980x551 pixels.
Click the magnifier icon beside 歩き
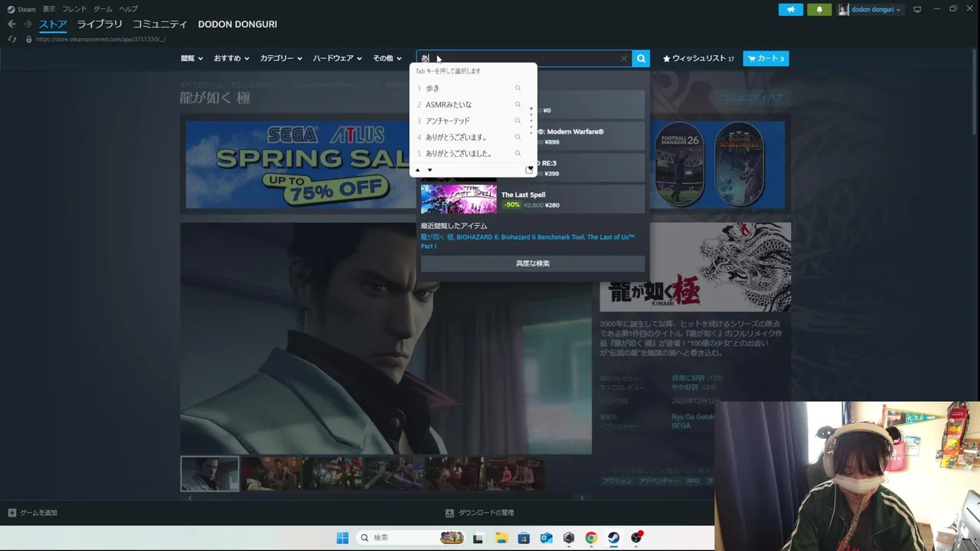tap(518, 88)
